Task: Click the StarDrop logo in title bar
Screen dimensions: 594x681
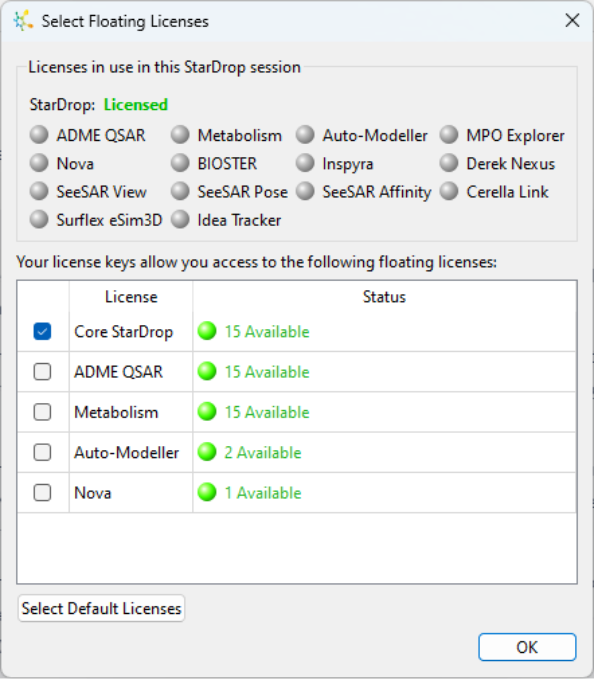Action: click(x=23, y=21)
